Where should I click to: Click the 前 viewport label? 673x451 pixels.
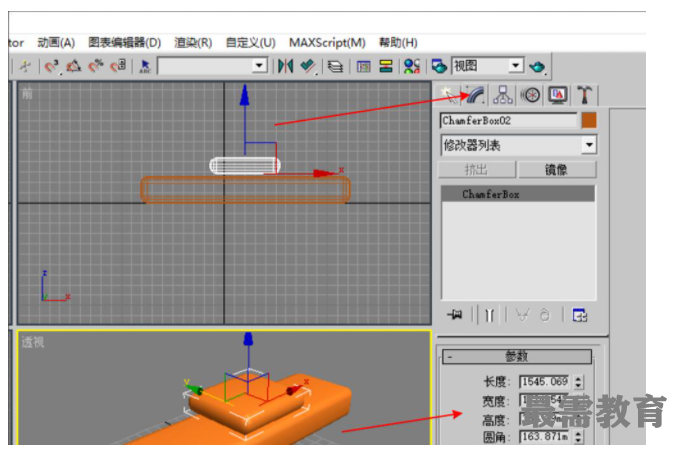click(x=27, y=94)
